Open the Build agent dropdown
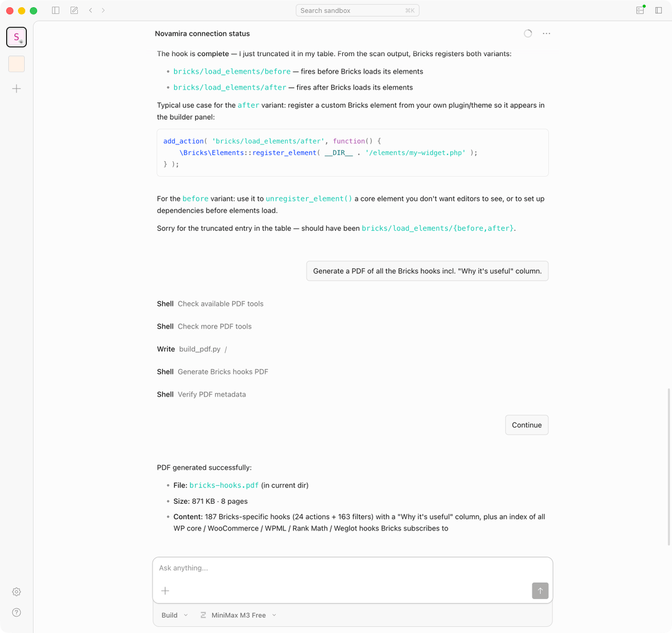Screen dimensions: 672x633 click(175, 615)
